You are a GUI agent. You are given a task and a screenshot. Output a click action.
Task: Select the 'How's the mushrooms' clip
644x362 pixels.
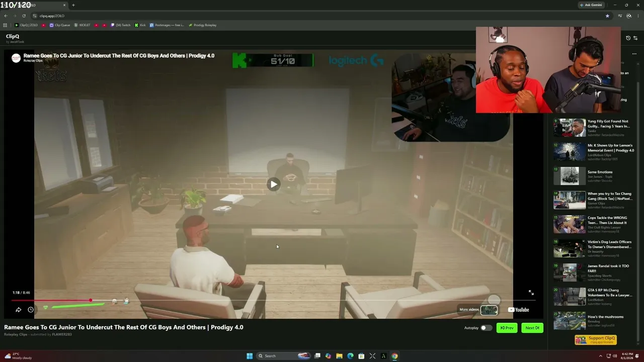593,321
